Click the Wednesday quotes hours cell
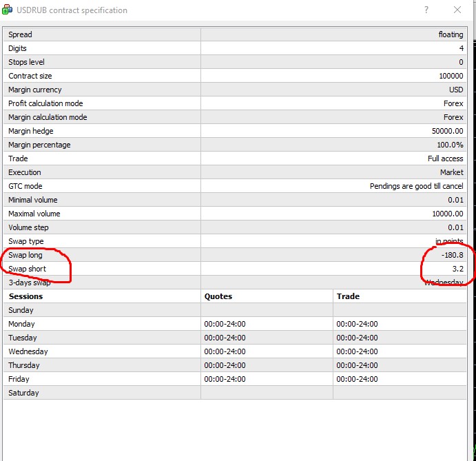 (x=225, y=351)
